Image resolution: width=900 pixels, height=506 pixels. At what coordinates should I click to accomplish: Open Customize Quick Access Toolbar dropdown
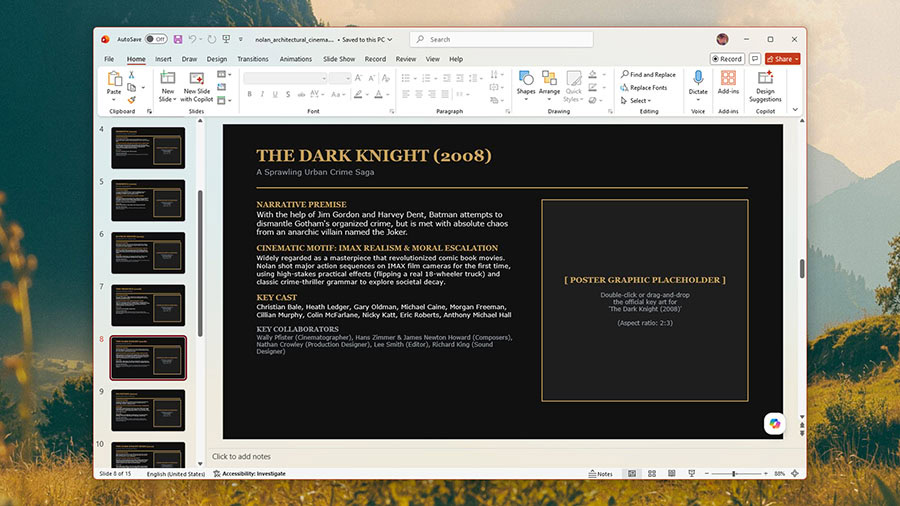240,40
